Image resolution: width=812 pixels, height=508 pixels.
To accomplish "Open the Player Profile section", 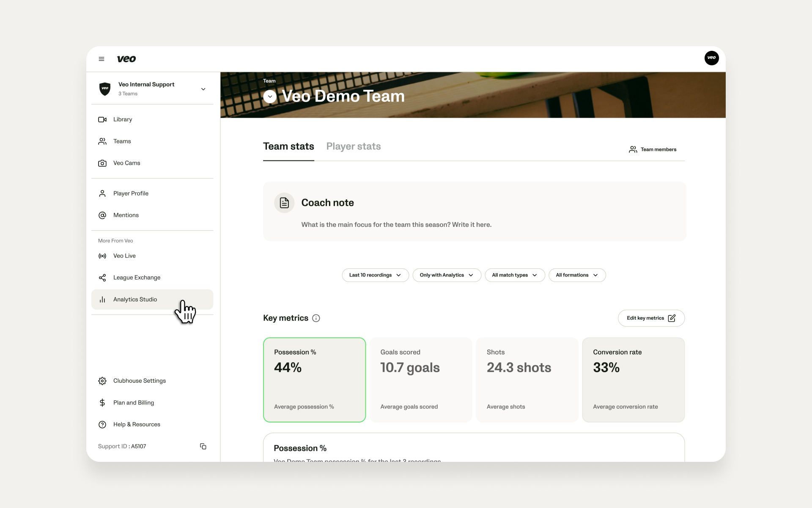I will click(x=130, y=193).
